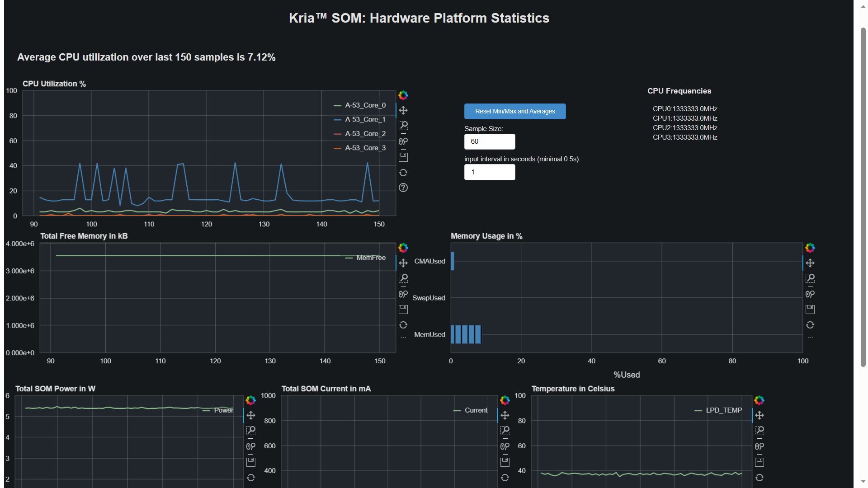Toggle Wheel Zoom on Temperature plot
Screen dimensions: 868x488
point(759,446)
